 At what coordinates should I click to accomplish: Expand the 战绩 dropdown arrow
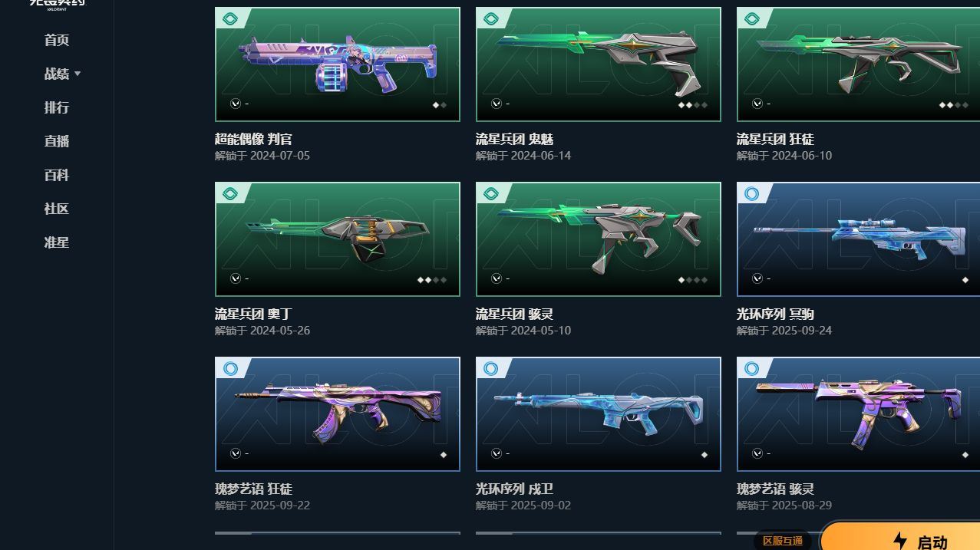pos(78,74)
